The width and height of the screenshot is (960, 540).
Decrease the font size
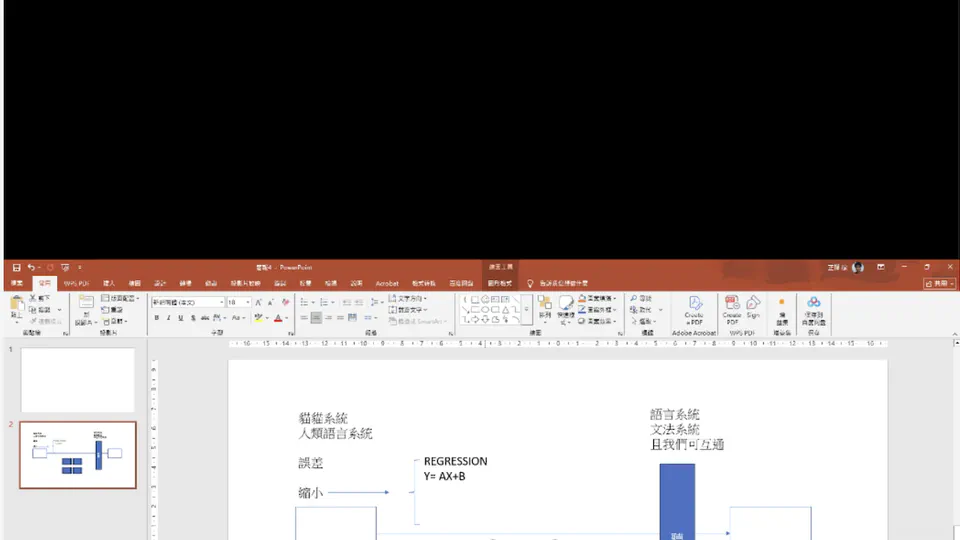pos(271,302)
